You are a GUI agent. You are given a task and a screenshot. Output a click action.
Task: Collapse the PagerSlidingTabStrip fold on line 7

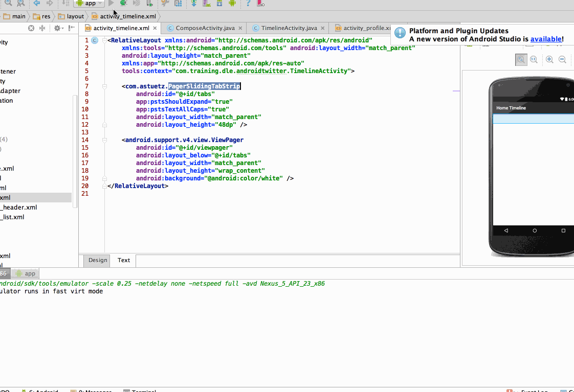tap(104, 87)
